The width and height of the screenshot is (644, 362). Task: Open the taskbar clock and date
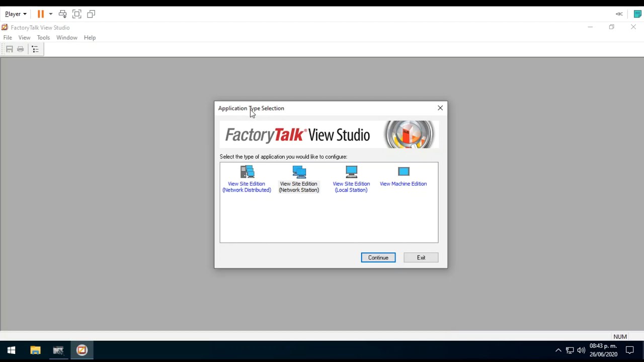coord(603,350)
